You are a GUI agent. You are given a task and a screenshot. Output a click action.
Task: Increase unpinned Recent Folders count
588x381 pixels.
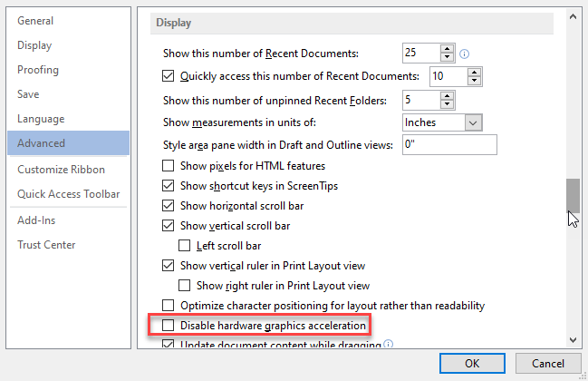click(447, 96)
